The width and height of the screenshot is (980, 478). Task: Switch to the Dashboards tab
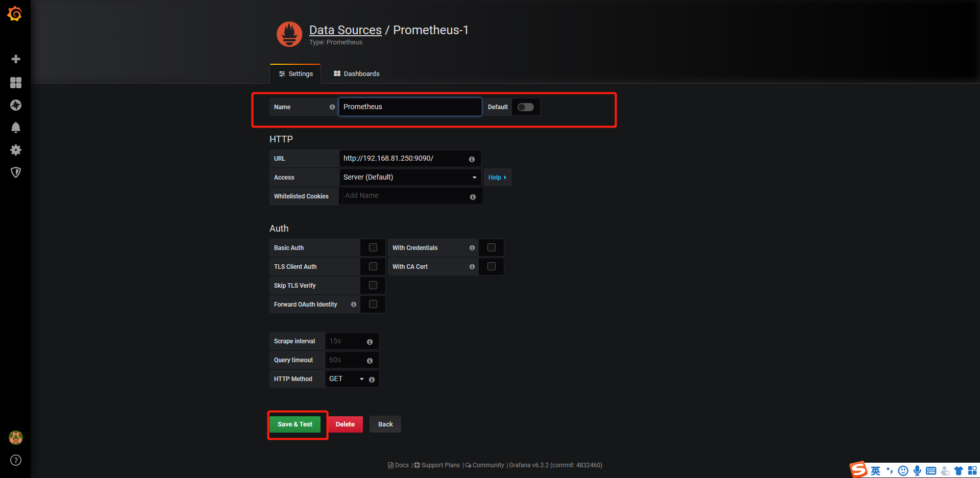[x=356, y=74]
